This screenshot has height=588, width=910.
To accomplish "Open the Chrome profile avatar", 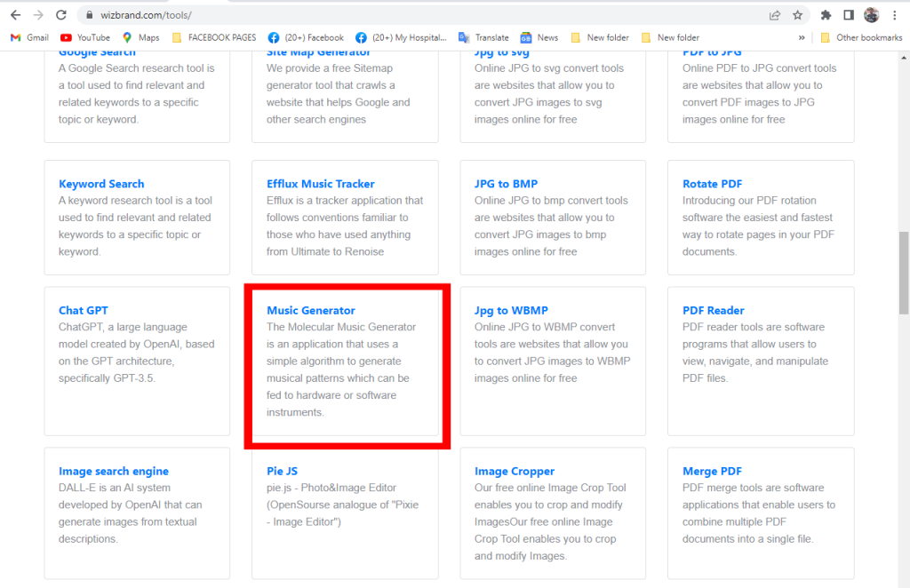I will pyautogui.click(x=871, y=15).
